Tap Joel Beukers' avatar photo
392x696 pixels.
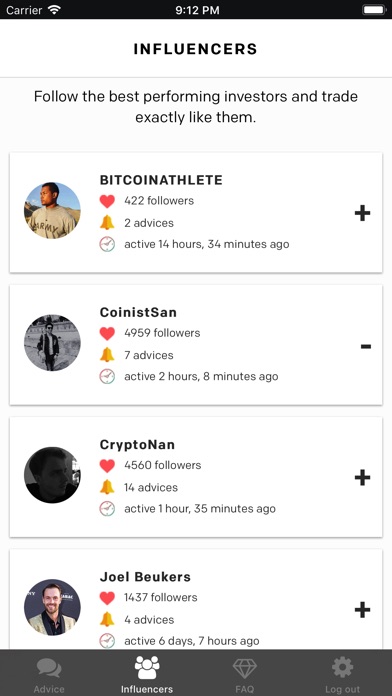click(52, 607)
